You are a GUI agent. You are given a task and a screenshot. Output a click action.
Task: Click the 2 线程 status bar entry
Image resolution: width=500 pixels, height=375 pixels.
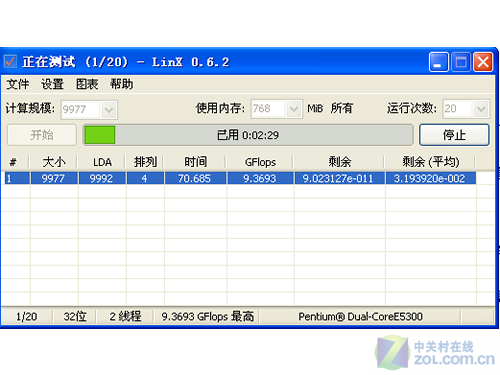click(125, 316)
